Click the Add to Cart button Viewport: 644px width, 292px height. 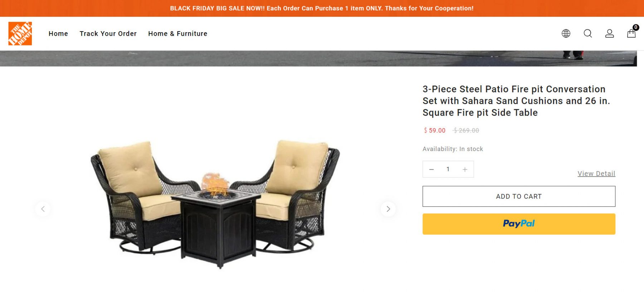point(519,196)
